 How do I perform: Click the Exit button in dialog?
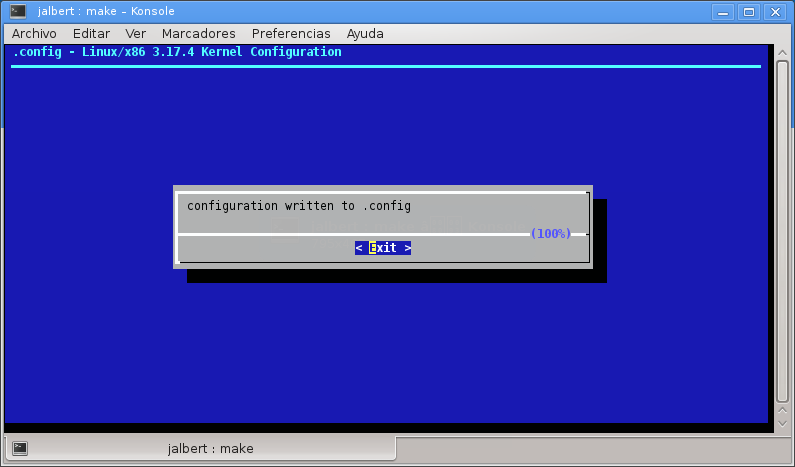pos(383,248)
